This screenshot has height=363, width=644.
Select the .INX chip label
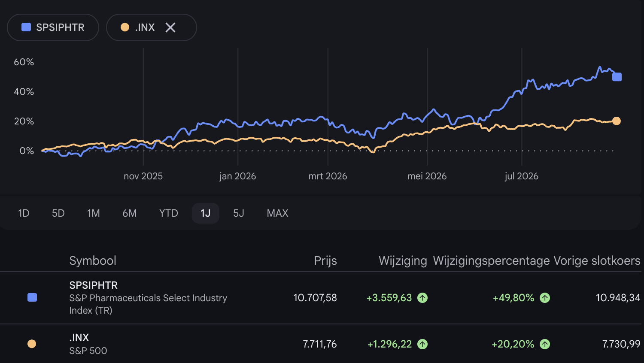[x=145, y=27]
